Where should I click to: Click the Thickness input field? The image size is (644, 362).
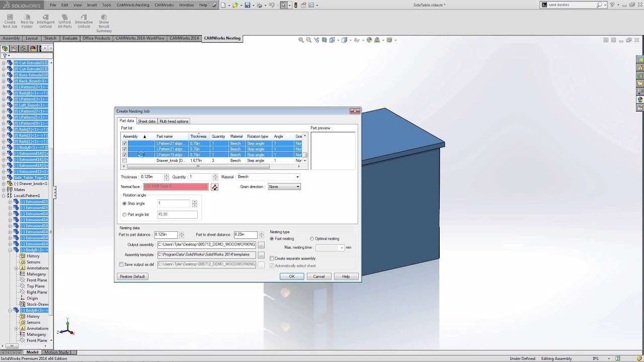[151, 177]
